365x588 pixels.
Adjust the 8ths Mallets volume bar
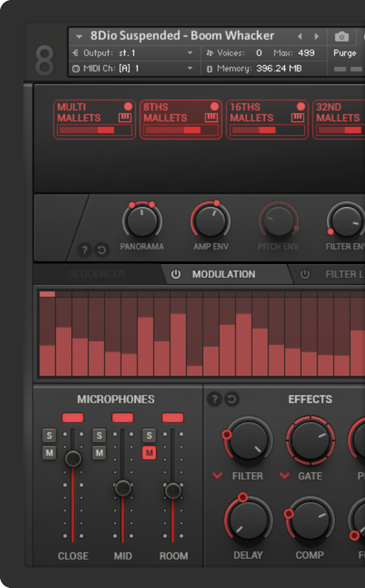click(181, 130)
